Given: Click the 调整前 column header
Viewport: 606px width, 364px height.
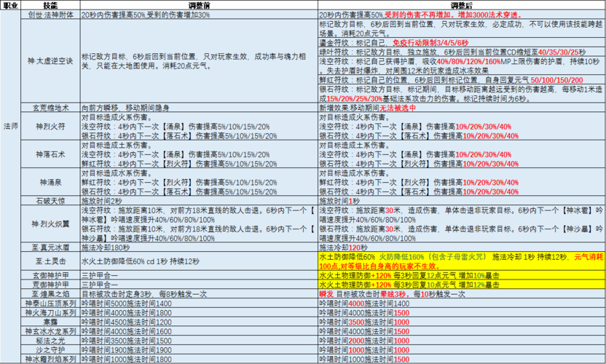Looking at the screenshot, I should point(199,5).
